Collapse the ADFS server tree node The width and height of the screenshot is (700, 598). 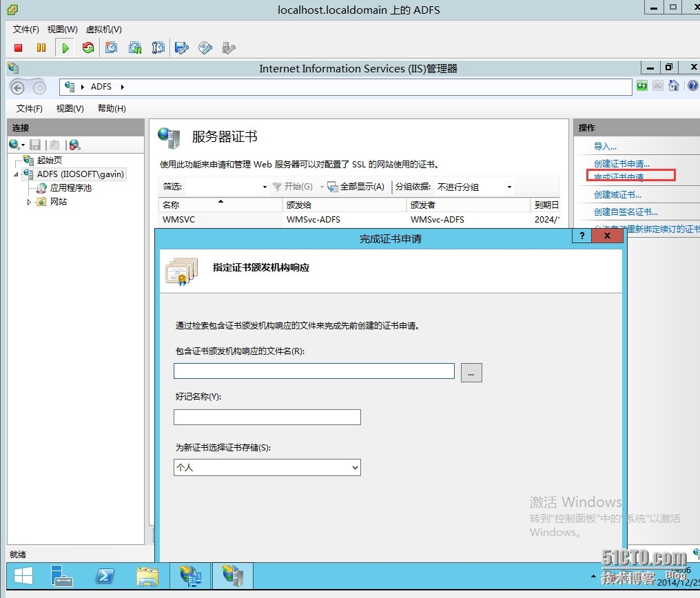pos(16,174)
